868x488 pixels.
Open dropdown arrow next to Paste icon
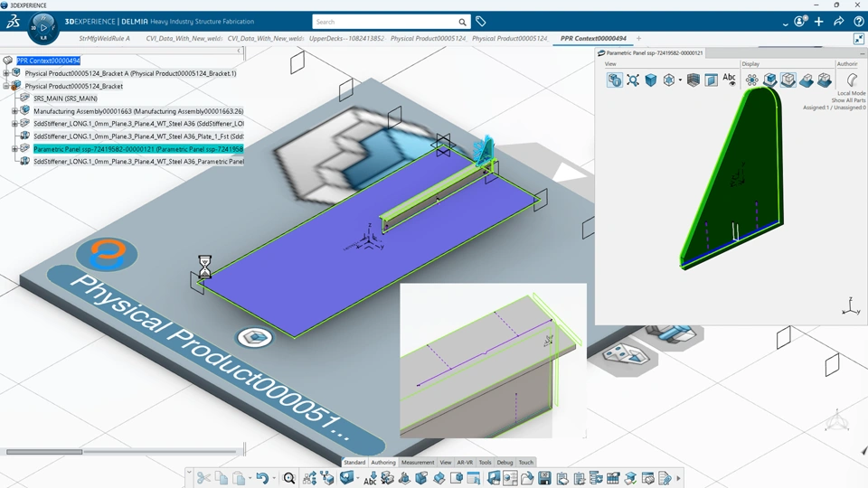pos(250,478)
